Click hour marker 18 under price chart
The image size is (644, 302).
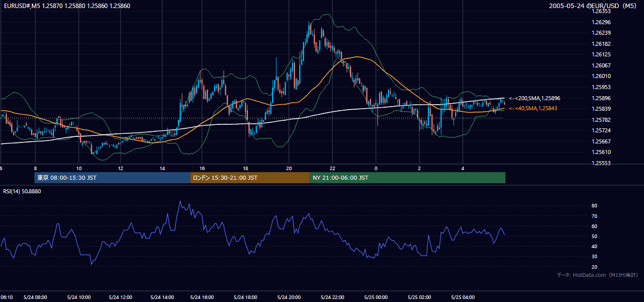(245, 168)
